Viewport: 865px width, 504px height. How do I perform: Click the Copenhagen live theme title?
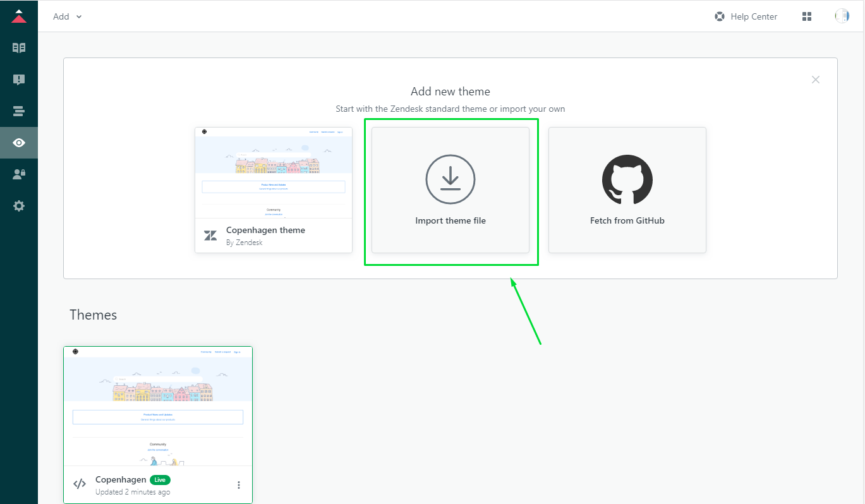coord(121,479)
